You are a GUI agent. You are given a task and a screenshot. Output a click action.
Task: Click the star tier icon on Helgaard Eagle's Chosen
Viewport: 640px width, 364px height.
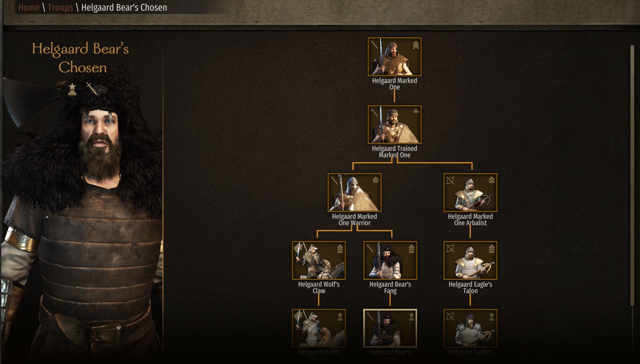click(x=491, y=316)
